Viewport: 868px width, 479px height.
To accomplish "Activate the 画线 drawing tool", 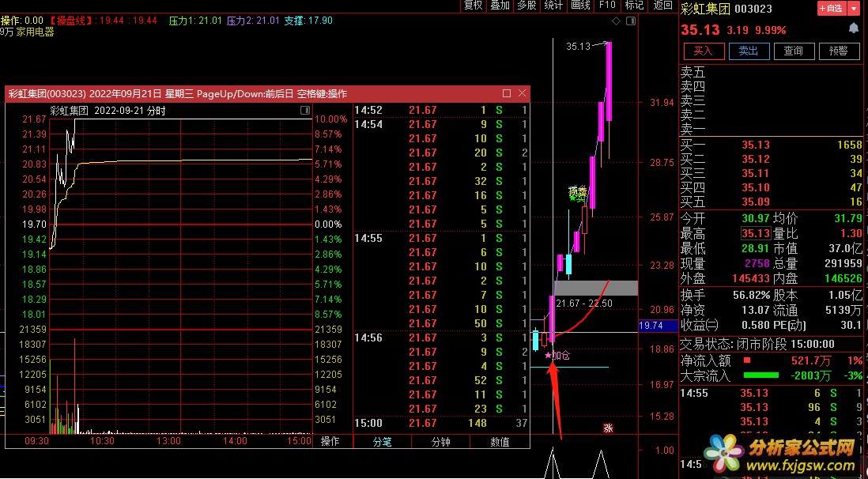I will point(580,6).
